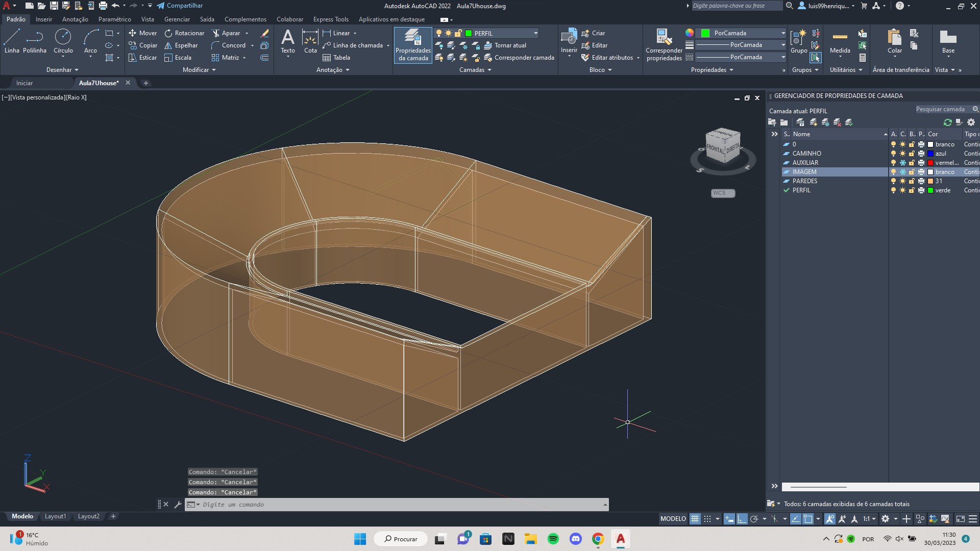Toggle ortho mode in status bar
The width and height of the screenshot is (980, 551).
coord(741,519)
